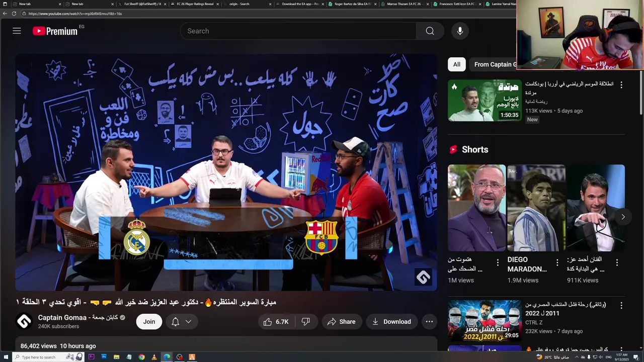Switch to Microsoft Edge in the taskbar
This screenshot has width=644, height=362.
(167, 357)
